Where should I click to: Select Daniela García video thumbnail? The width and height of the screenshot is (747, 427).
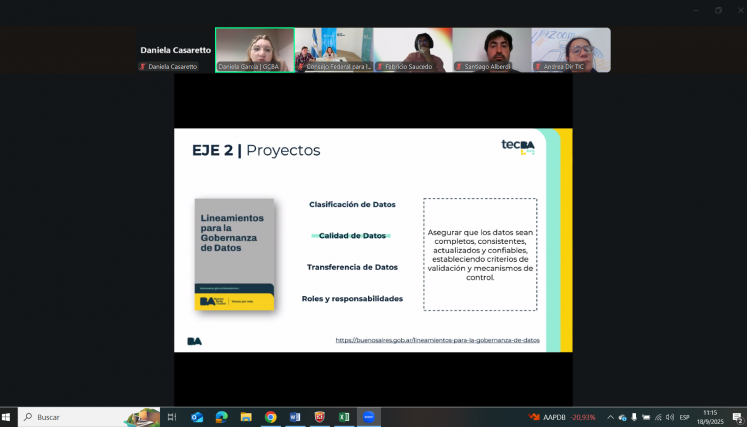255,50
